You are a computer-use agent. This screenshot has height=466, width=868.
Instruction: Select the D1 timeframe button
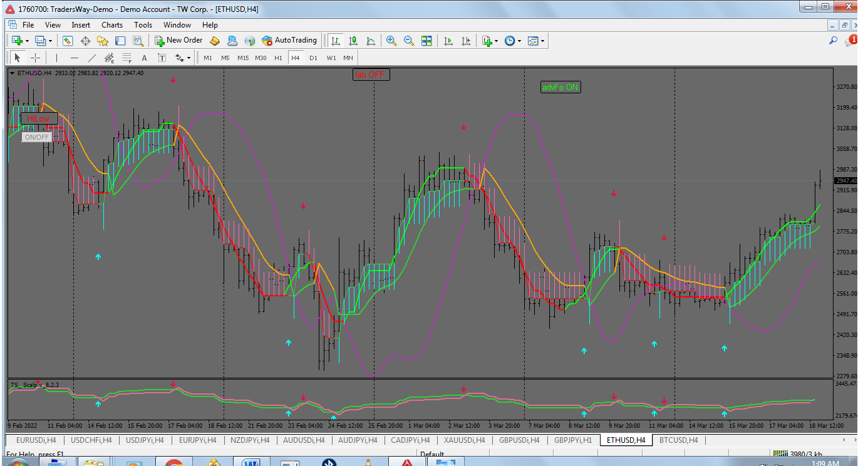313,58
